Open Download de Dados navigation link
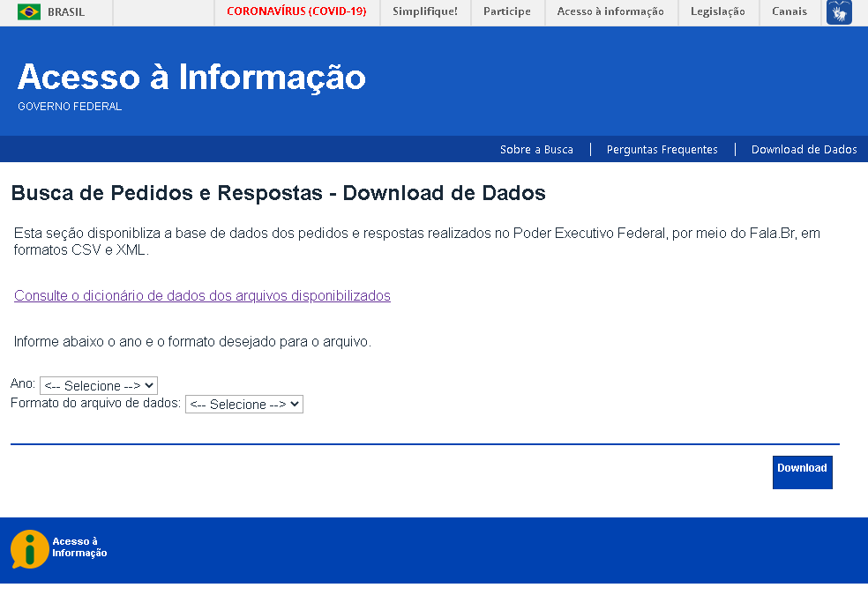Image resolution: width=868 pixels, height=595 pixels. click(804, 149)
